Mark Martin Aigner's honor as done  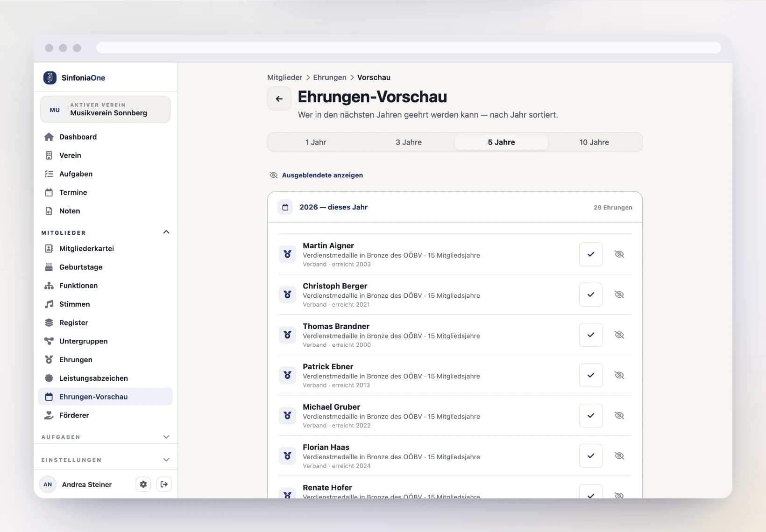coord(591,254)
